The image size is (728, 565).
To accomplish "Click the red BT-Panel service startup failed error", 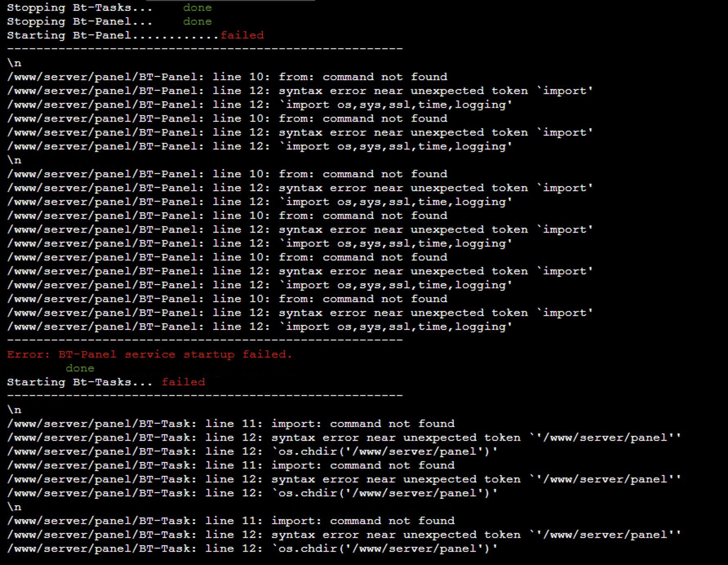I will [150, 354].
